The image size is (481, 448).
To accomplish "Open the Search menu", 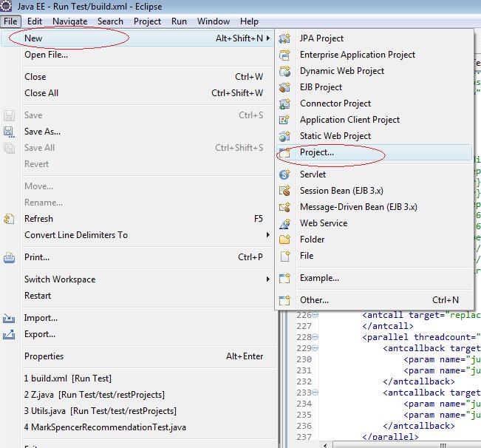I will pyautogui.click(x=110, y=21).
